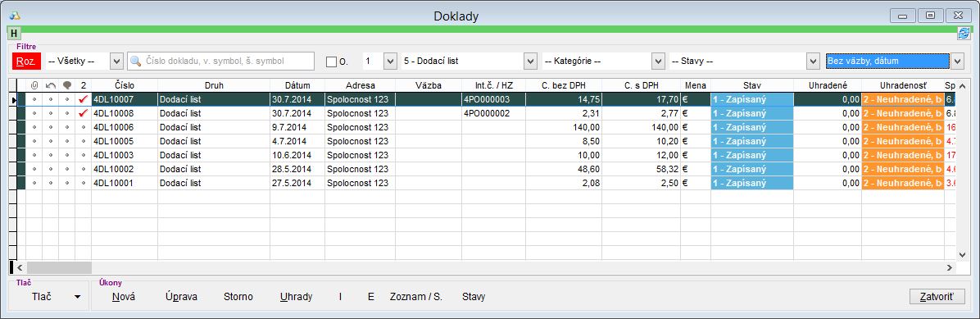Screen dimensions: 980x319
Task: Click the Zatvoriť button
Action: point(937,297)
